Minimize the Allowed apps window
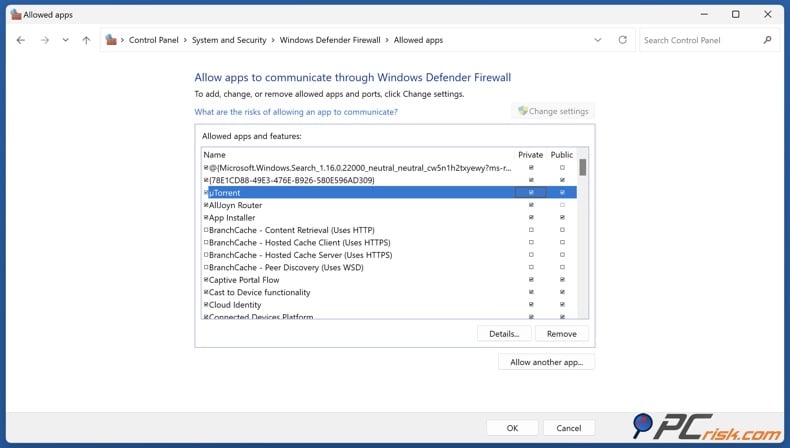The image size is (790, 448). point(704,14)
